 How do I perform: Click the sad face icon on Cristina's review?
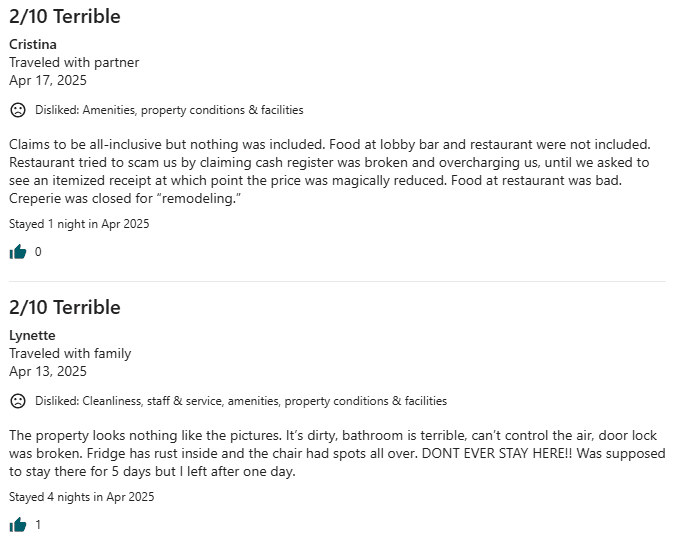(x=18, y=110)
